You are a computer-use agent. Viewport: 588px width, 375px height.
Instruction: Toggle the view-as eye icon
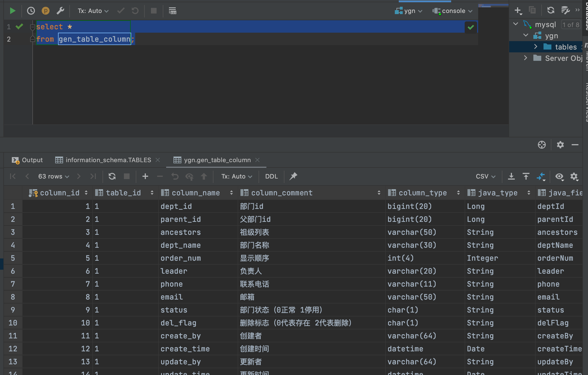[559, 177]
